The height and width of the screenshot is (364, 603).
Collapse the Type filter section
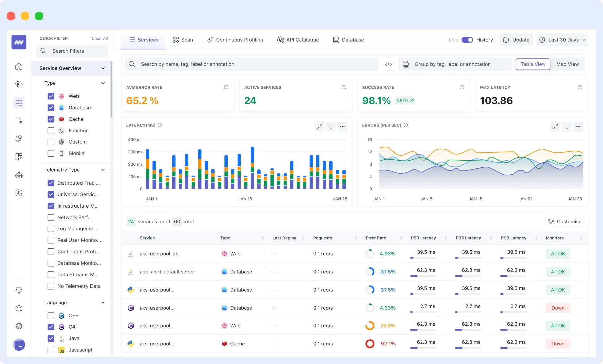pyautogui.click(x=103, y=83)
